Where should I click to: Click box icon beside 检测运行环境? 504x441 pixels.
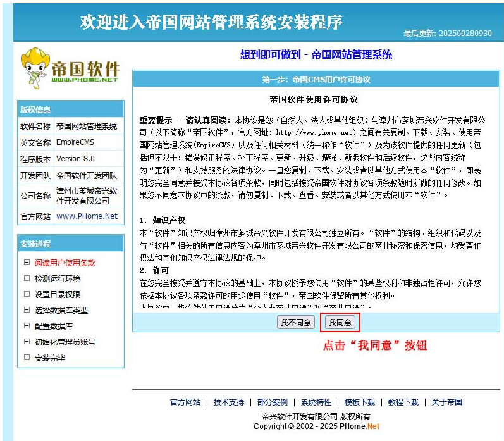click(27, 278)
